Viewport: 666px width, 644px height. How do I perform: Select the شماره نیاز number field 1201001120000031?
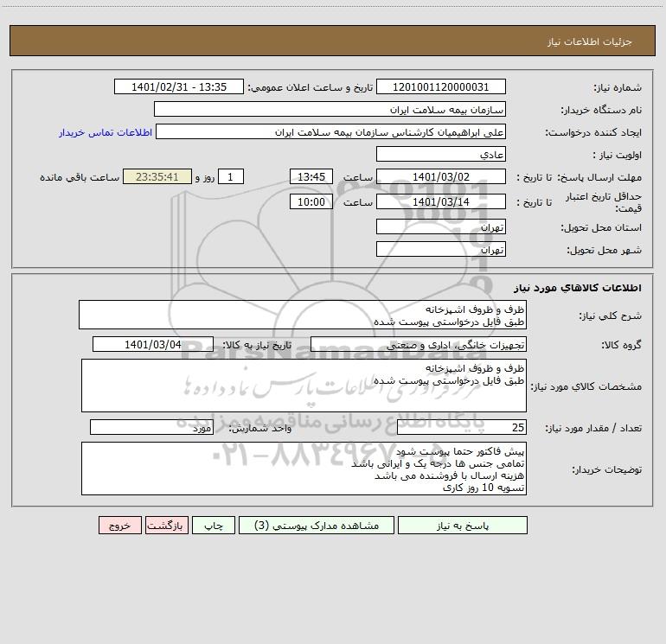(441, 87)
